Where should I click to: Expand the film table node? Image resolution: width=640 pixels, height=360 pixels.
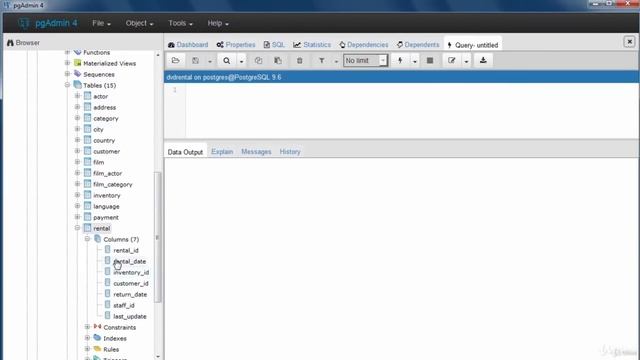(77, 162)
